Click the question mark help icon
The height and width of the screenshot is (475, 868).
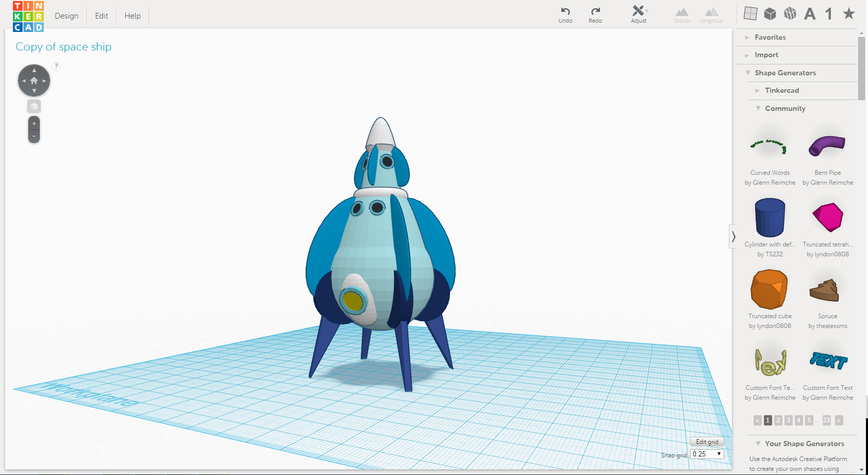click(57, 67)
